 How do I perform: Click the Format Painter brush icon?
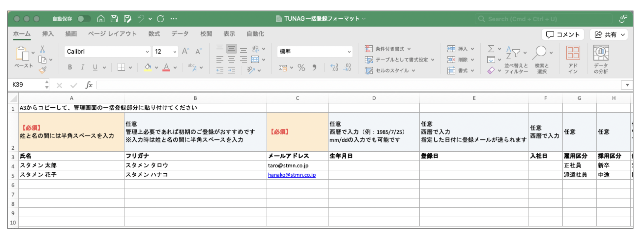[x=43, y=70]
